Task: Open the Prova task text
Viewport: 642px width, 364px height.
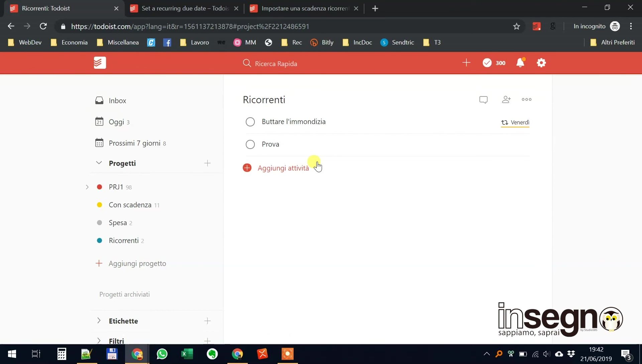Action: tap(271, 144)
